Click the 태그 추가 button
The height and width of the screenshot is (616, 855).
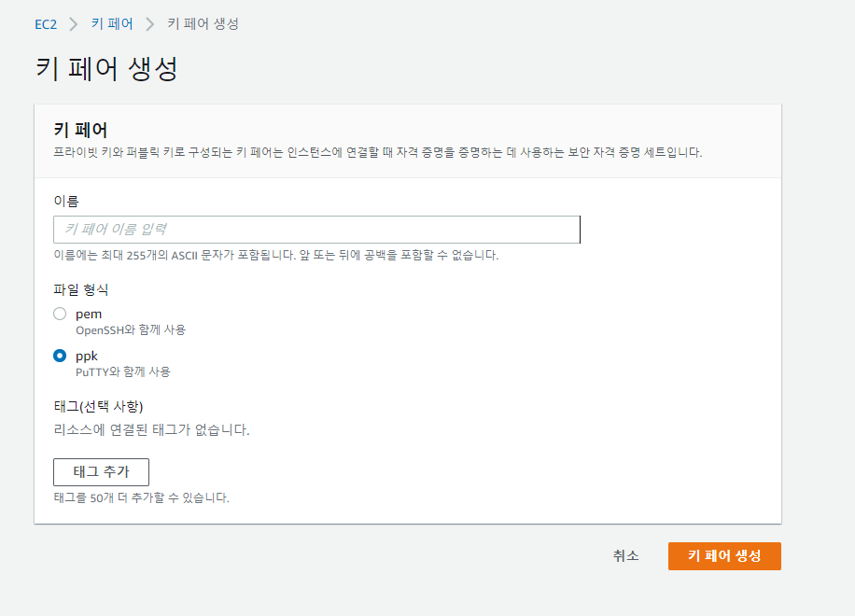click(x=102, y=472)
